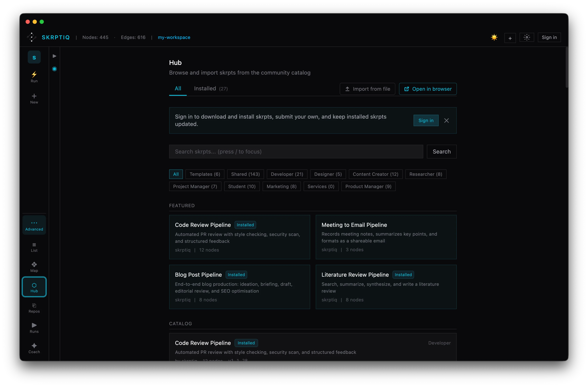The image size is (588, 387).
Task: Open the Coach sidebar item
Action: 34,348
